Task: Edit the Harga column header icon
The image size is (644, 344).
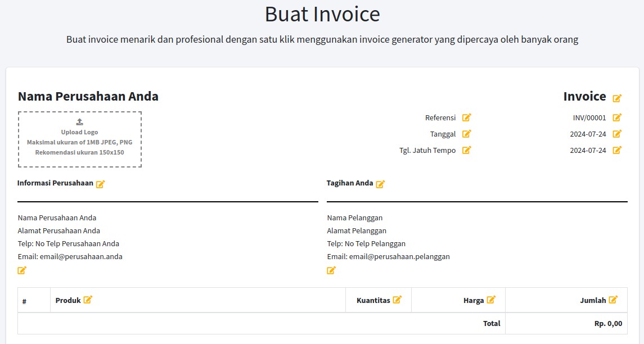Action: click(491, 300)
